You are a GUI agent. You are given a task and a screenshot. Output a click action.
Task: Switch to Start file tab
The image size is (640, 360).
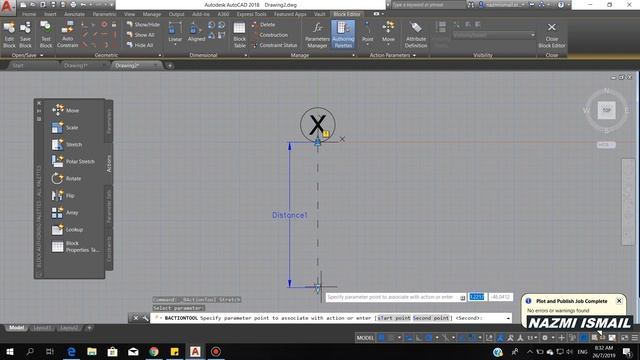pyautogui.click(x=18, y=66)
